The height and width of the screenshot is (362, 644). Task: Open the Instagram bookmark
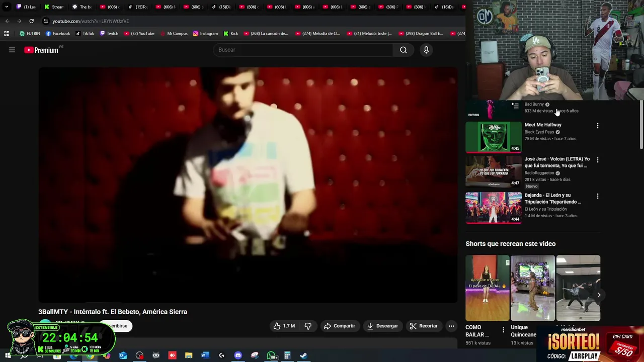[x=205, y=34]
